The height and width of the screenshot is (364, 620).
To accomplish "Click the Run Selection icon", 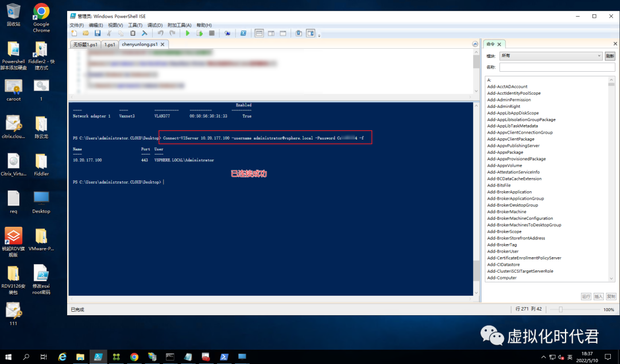I will [x=200, y=34].
